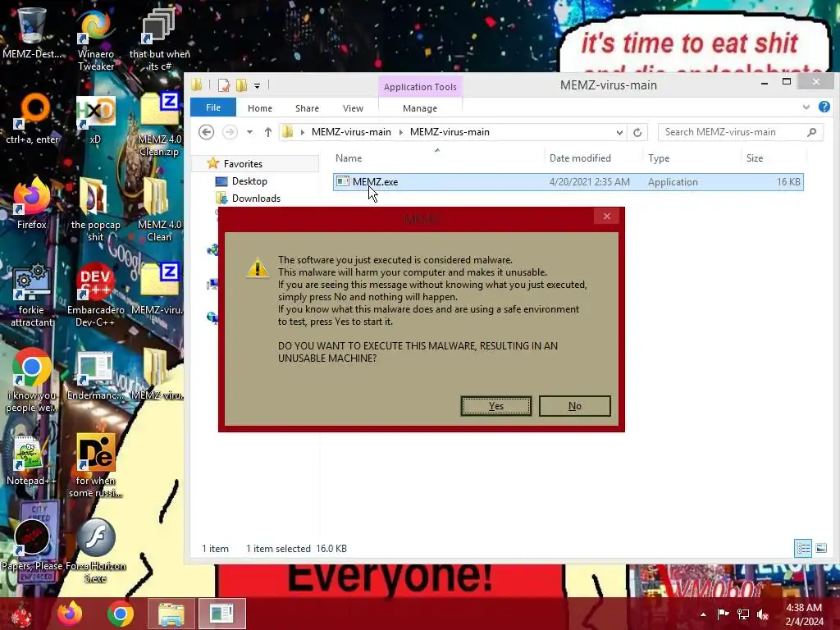The width and height of the screenshot is (840, 630).
Task: Go up one folder level
Action: pyautogui.click(x=268, y=132)
